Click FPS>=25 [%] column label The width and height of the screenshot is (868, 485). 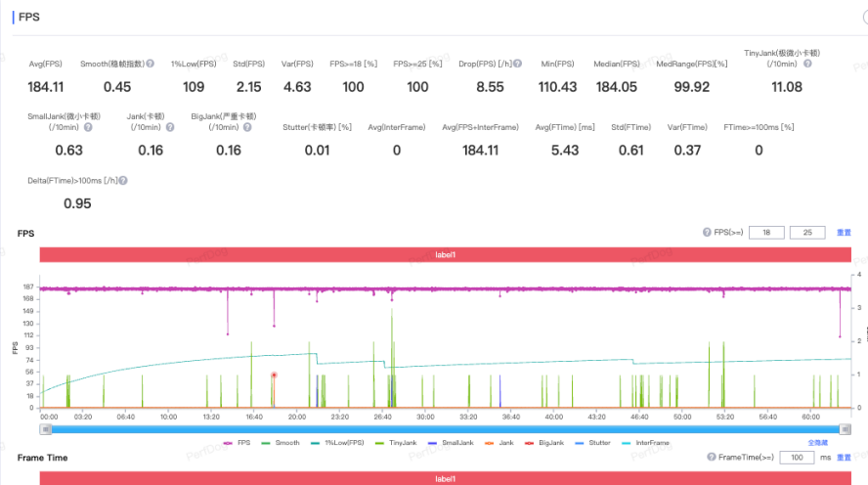(417, 64)
